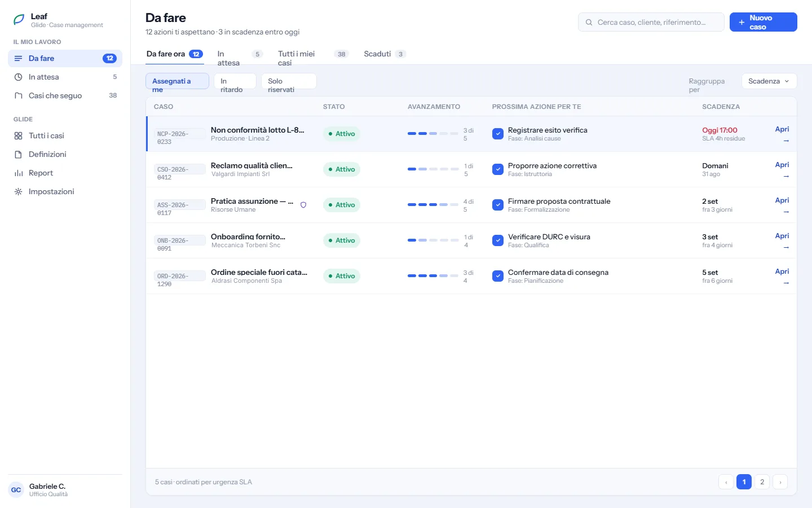Switch to the Da fare ora tab

point(175,54)
